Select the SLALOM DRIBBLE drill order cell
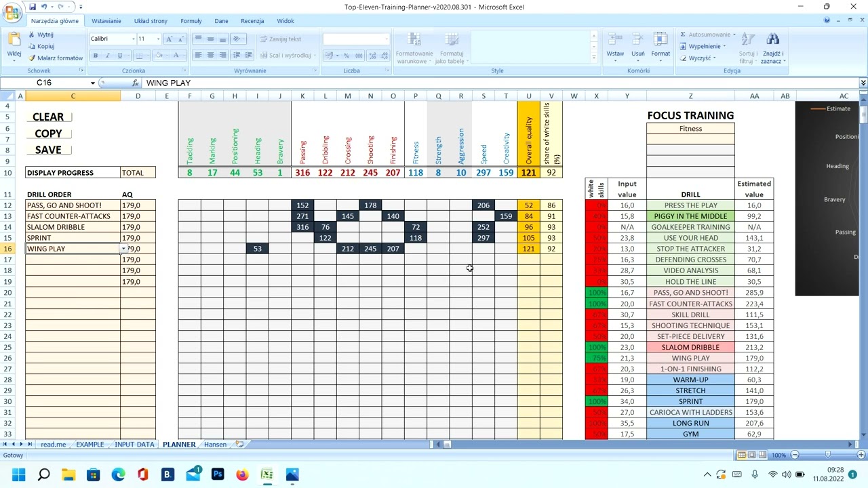 click(73, 227)
